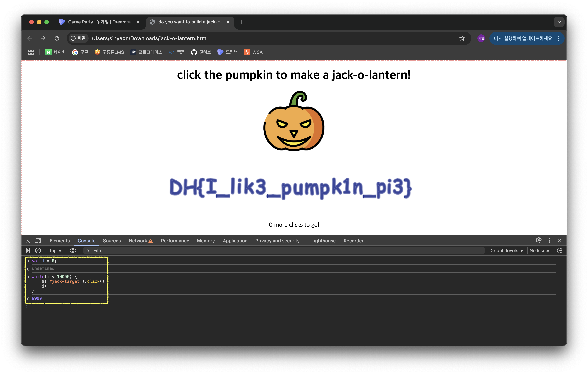Reload the page
The height and width of the screenshot is (374, 588).
point(57,38)
